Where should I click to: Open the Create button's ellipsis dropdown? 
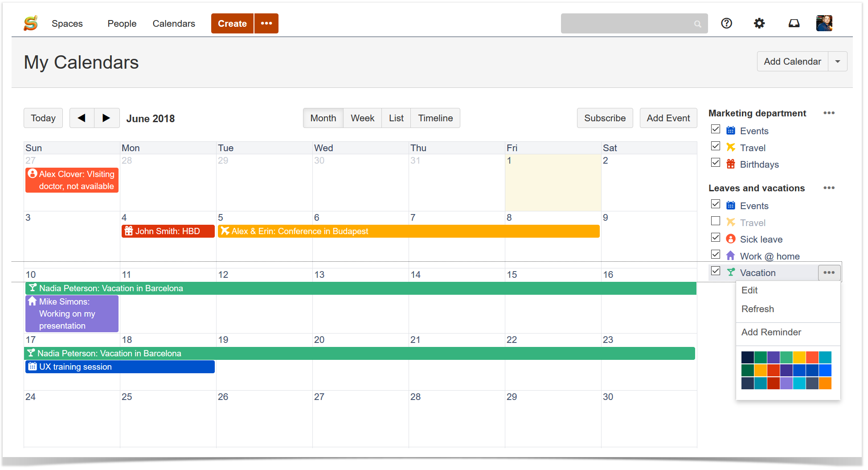(266, 23)
